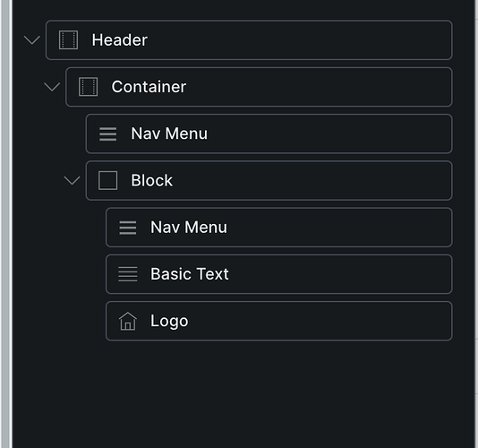Click the Logo label text
Viewport: 478px width, 448px height.
169,322
